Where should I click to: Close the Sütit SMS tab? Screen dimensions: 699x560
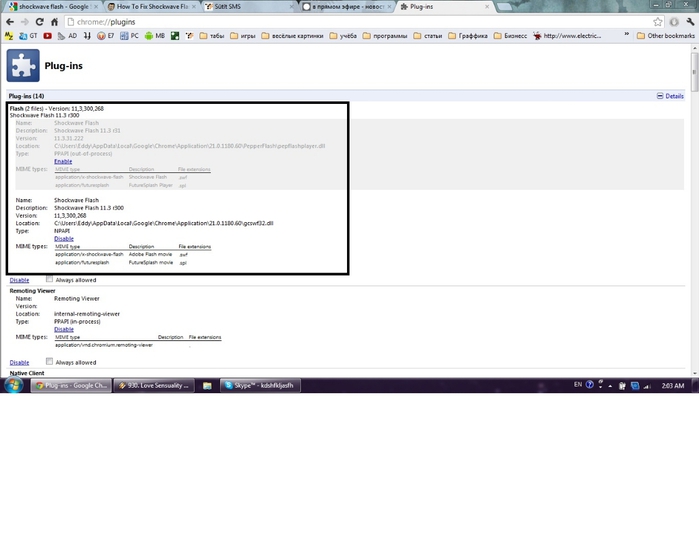[292, 7]
